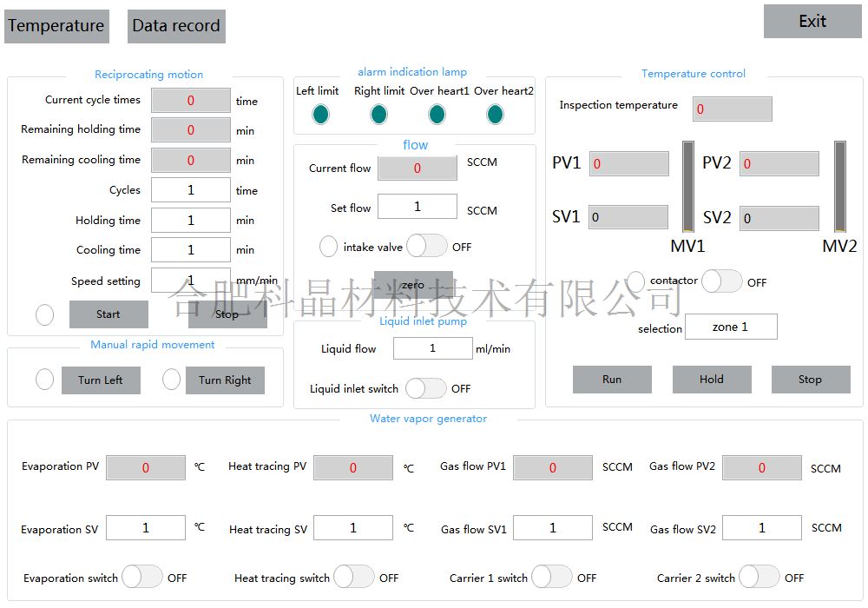Click the Right limit alarm indicator
The width and height of the screenshot is (868, 608).
tap(378, 114)
